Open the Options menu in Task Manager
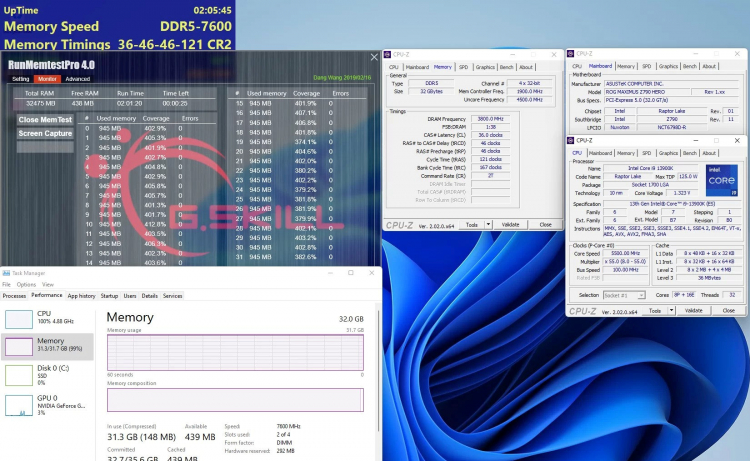Image resolution: width=750 pixels, height=461 pixels. pos(27,284)
